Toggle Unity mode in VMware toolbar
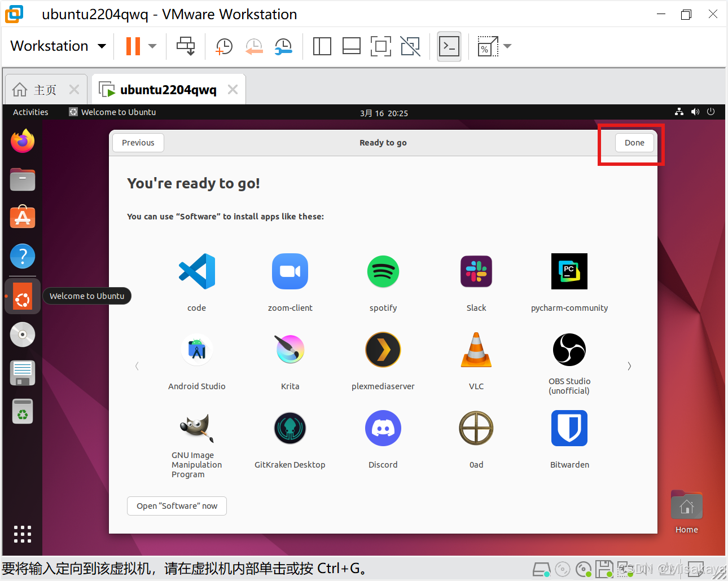The height and width of the screenshot is (581, 728). 410,46
